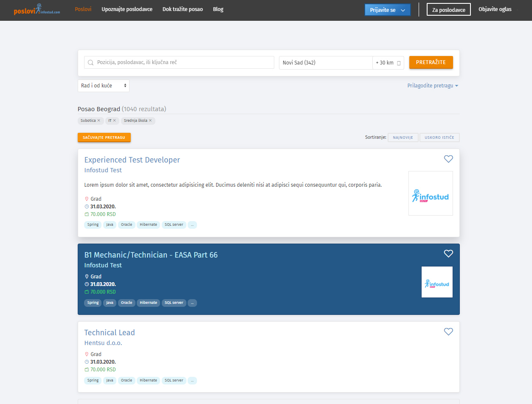Click Spring tag on Experienced Test Developer card
The image size is (532, 404).
coord(93,224)
